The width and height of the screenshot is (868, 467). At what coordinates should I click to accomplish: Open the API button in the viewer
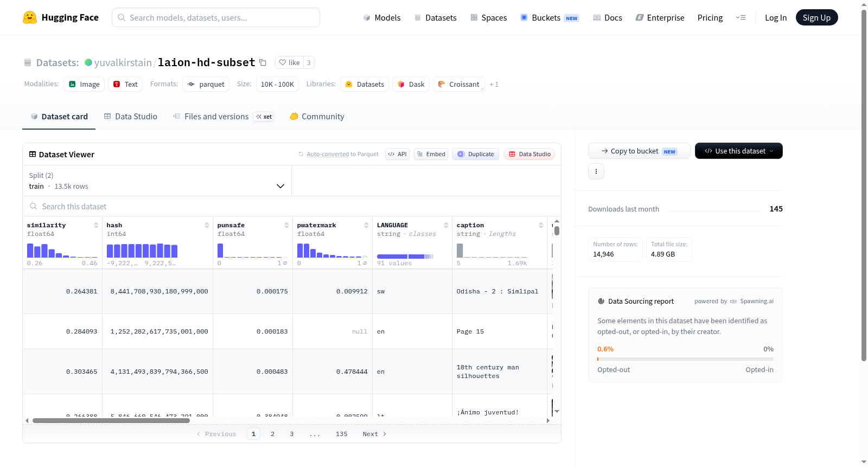397,154
